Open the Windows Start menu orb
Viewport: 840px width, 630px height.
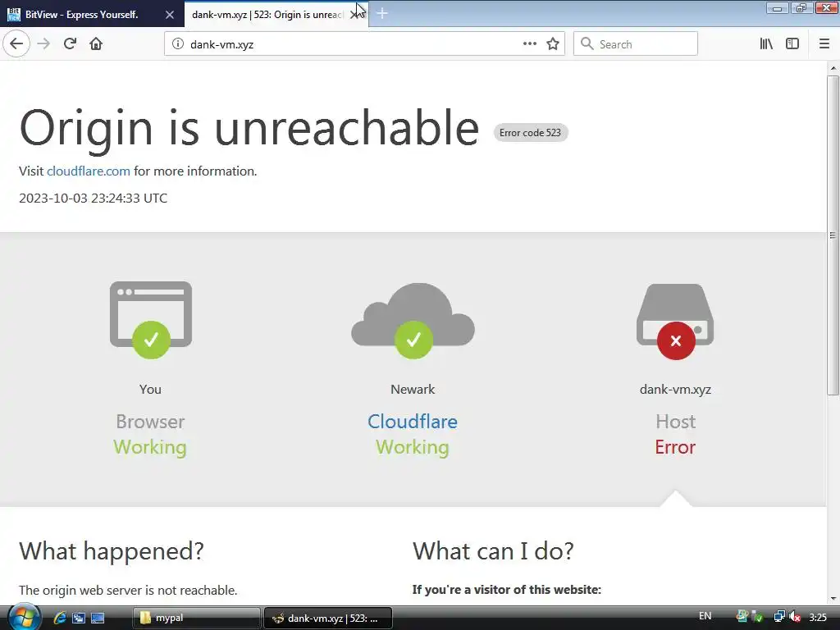[x=23, y=617]
